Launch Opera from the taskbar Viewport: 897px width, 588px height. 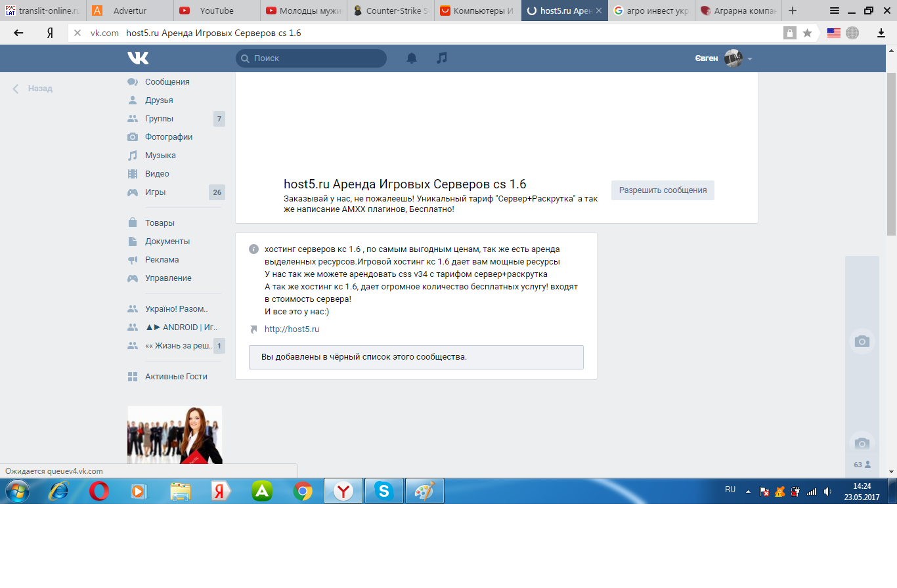99,491
